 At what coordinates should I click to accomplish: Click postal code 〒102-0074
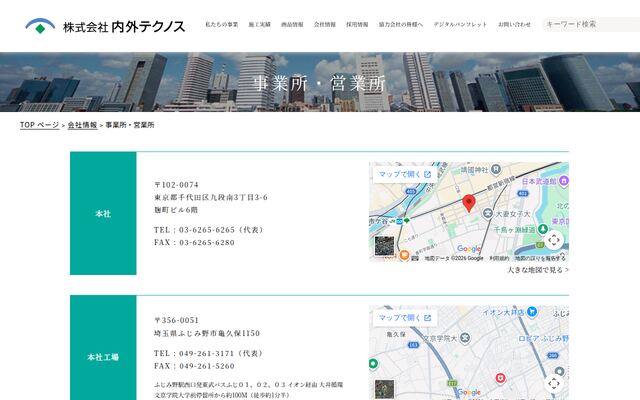(x=176, y=185)
